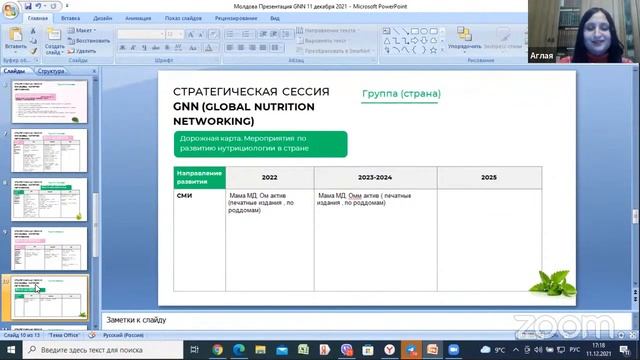The height and width of the screenshot is (360, 640).
Task: Open the Анимация ribbon tab
Action: coord(138,18)
